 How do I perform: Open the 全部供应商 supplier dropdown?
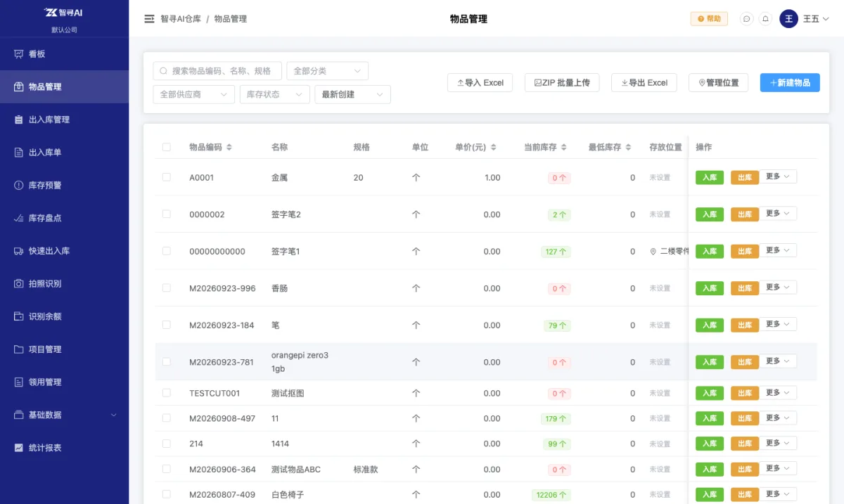(193, 94)
